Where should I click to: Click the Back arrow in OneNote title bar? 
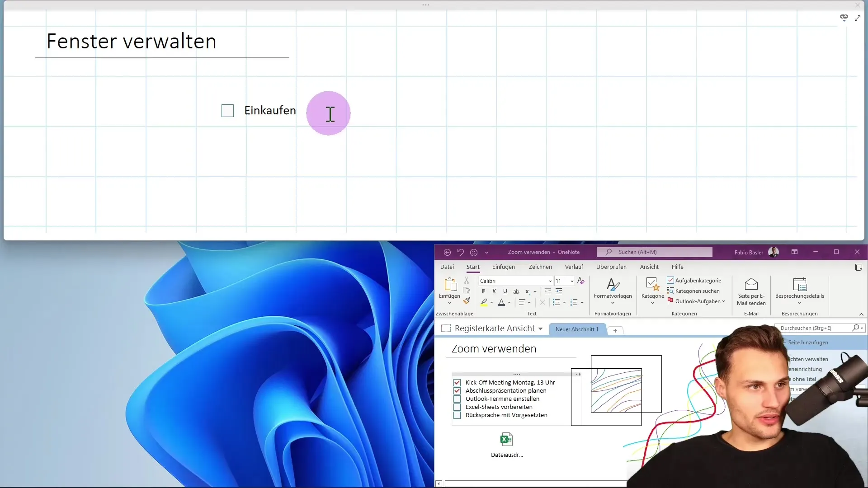[447, 252]
